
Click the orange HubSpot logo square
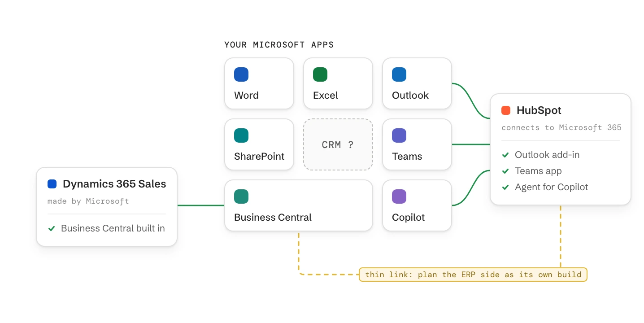pyautogui.click(x=506, y=110)
